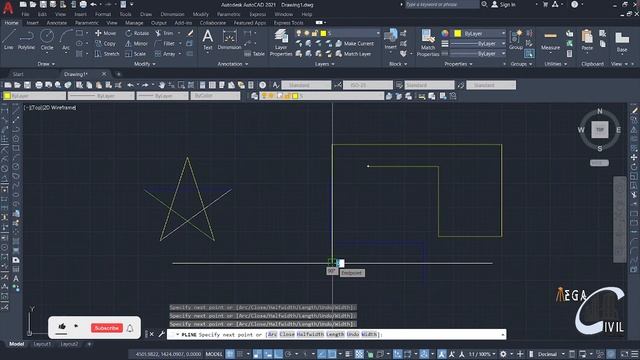Expand the Properties panel

coord(458,64)
